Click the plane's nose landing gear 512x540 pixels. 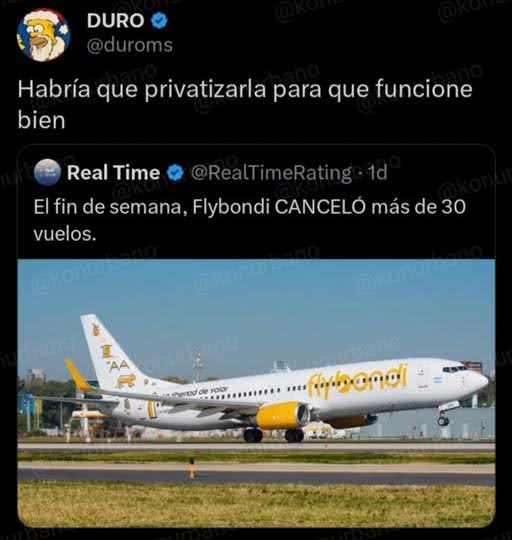pos(443,416)
